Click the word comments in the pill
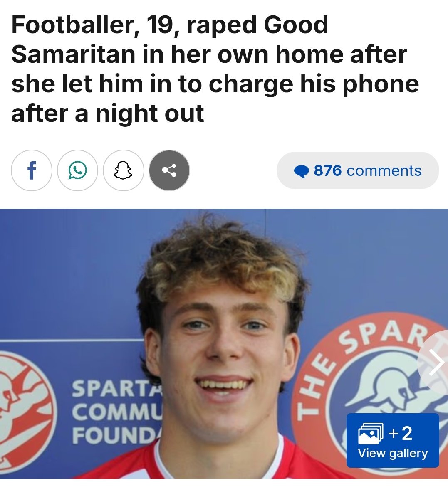Screen dimensions: 448x486 pos(384,171)
